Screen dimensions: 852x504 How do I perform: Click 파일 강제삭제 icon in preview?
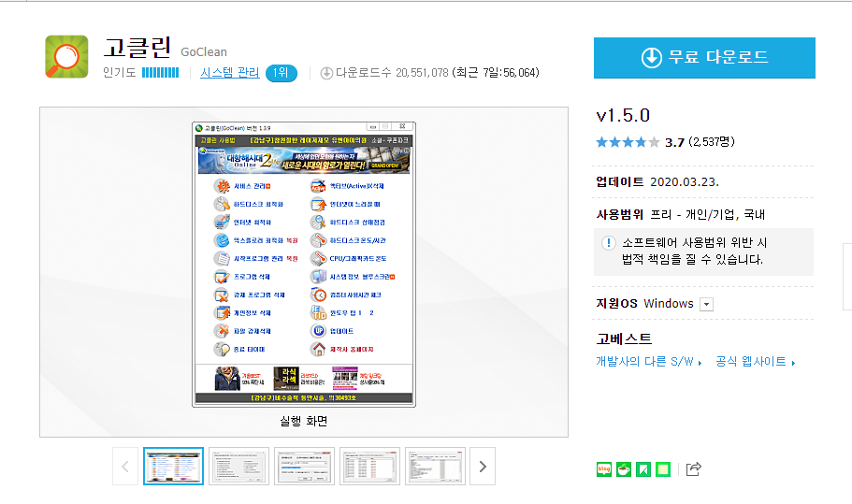[222, 331]
